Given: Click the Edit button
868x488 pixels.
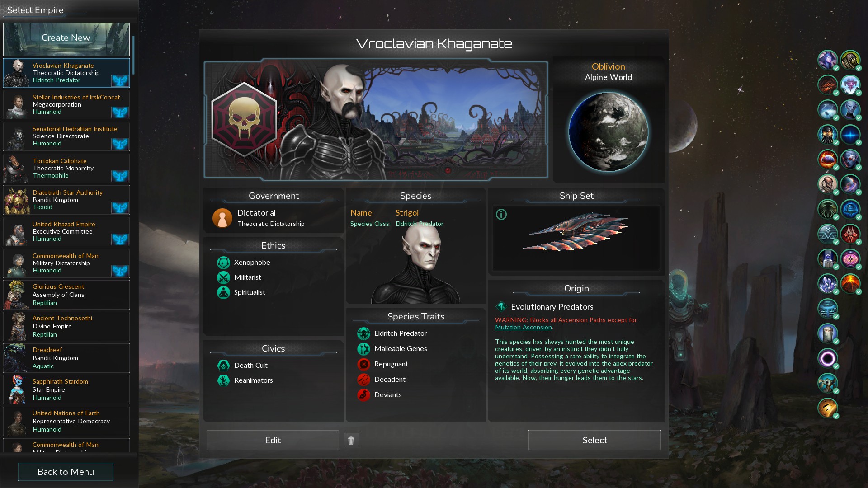Looking at the screenshot, I should (x=273, y=440).
